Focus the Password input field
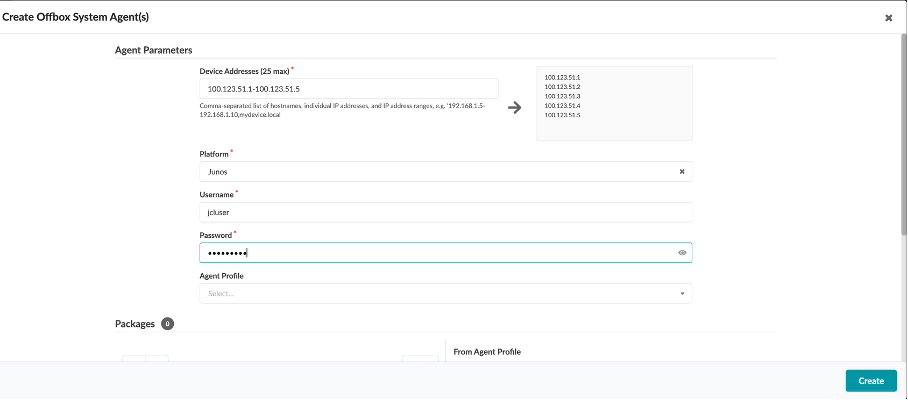908x400 pixels. tap(430, 253)
